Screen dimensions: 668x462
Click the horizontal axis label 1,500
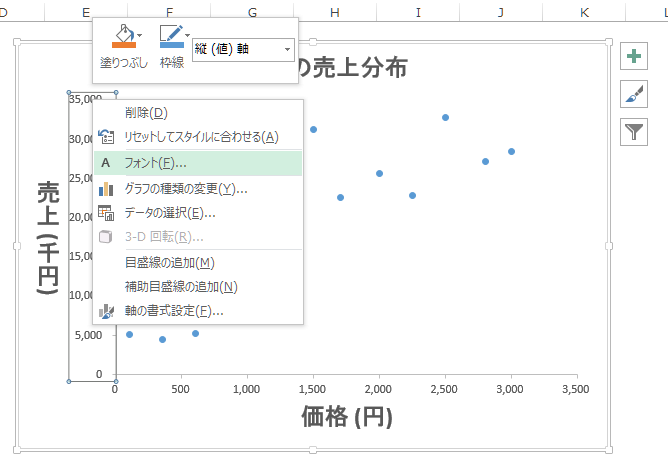(312, 389)
